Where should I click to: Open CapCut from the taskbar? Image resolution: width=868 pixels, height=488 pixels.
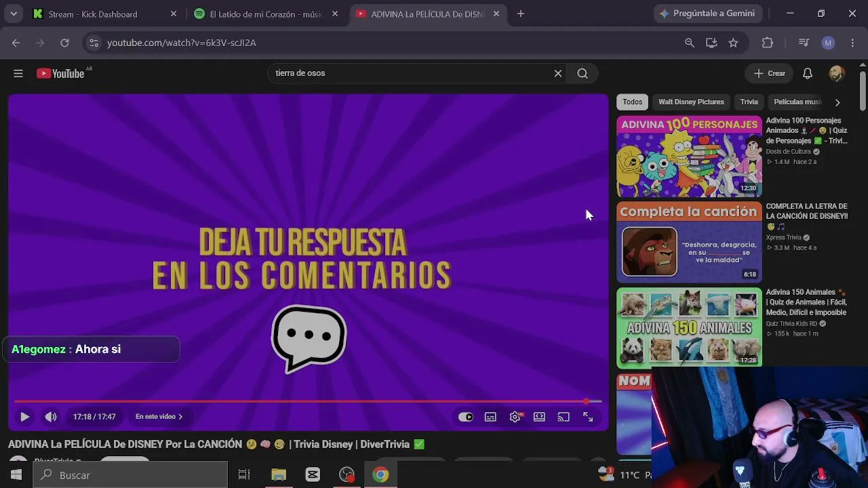point(313,475)
